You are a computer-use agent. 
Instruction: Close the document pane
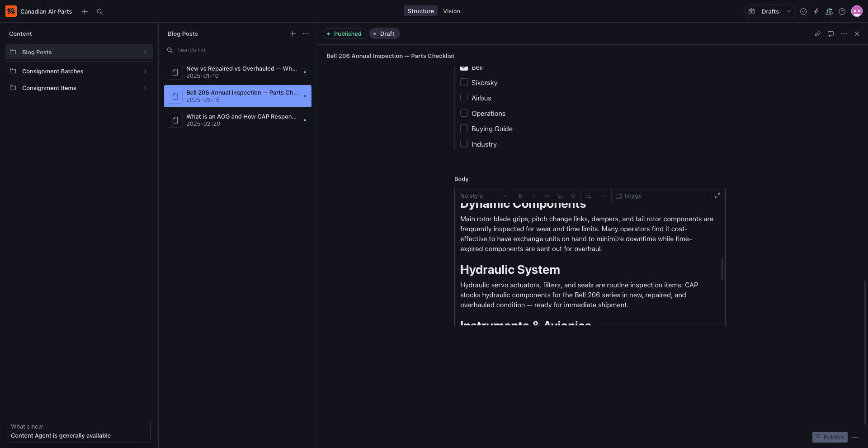click(857, 33)
